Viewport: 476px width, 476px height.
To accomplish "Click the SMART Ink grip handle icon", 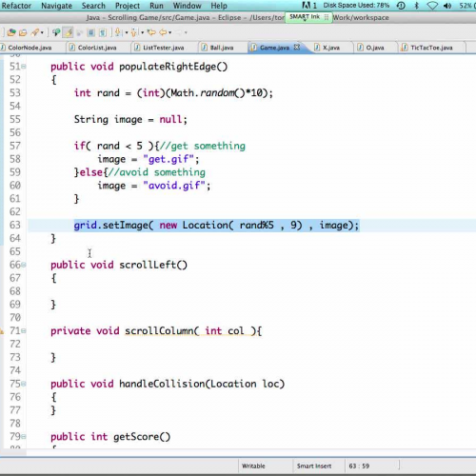I will pos(327,17).
